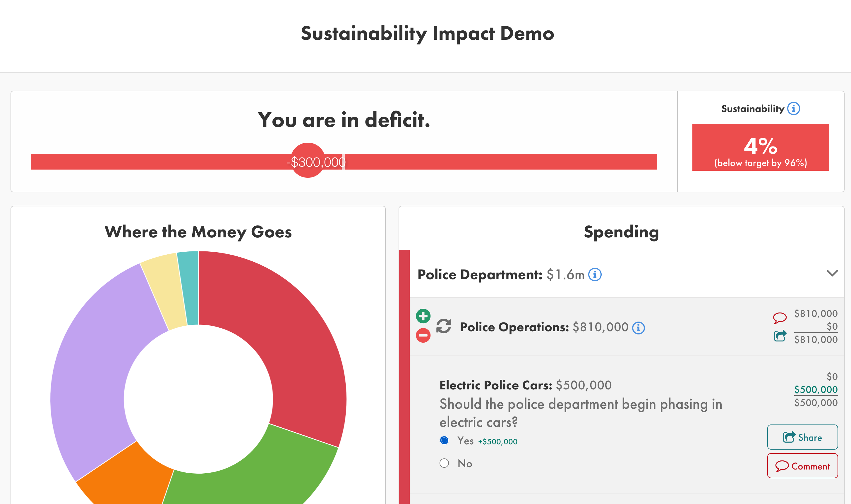
Task: Select No for electric police cars
Action: point(444,463)
